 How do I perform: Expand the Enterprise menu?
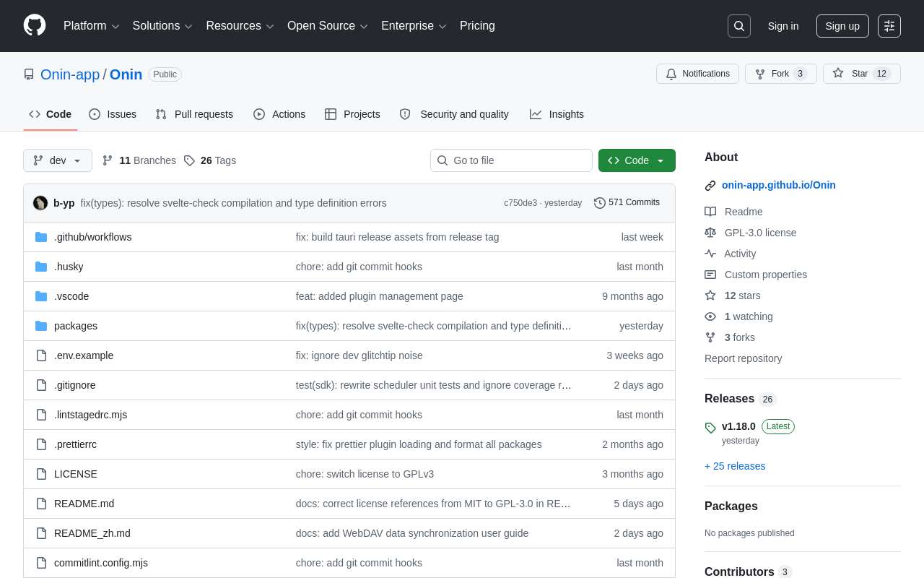tap(414, 26)
